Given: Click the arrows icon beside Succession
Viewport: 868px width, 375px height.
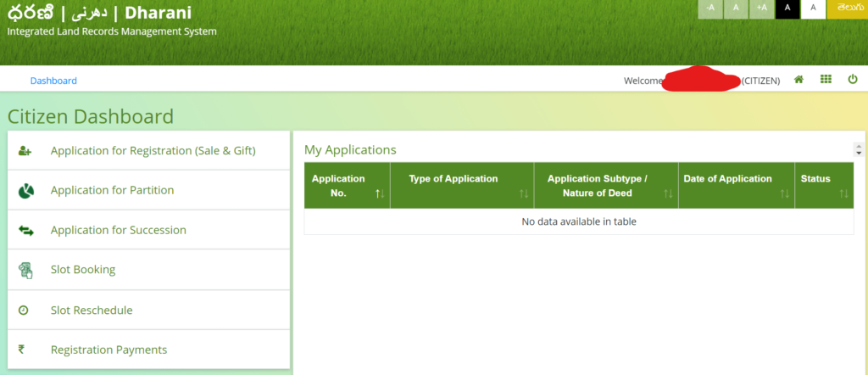Looking at the screenshot, I should (26, 231).
